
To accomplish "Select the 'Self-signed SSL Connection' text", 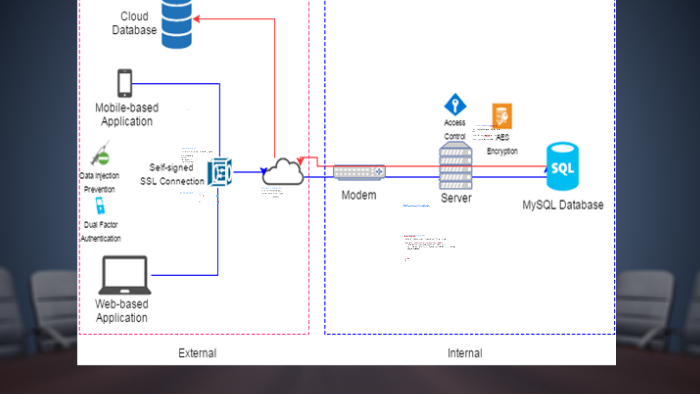I will pyautogui.click(x=172, y=174).
